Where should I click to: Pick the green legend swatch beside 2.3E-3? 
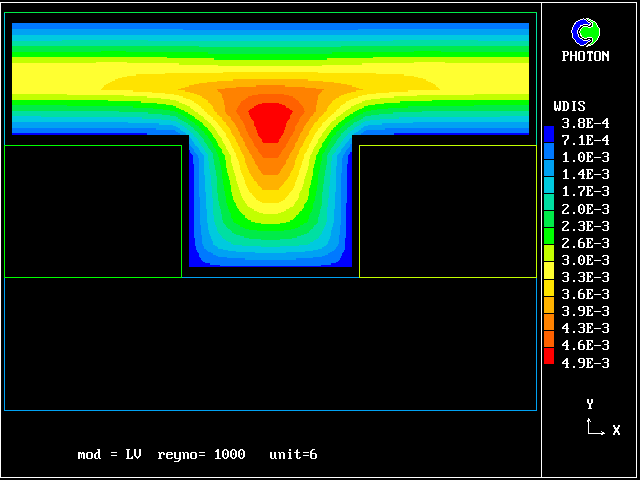tap(548, 218)
